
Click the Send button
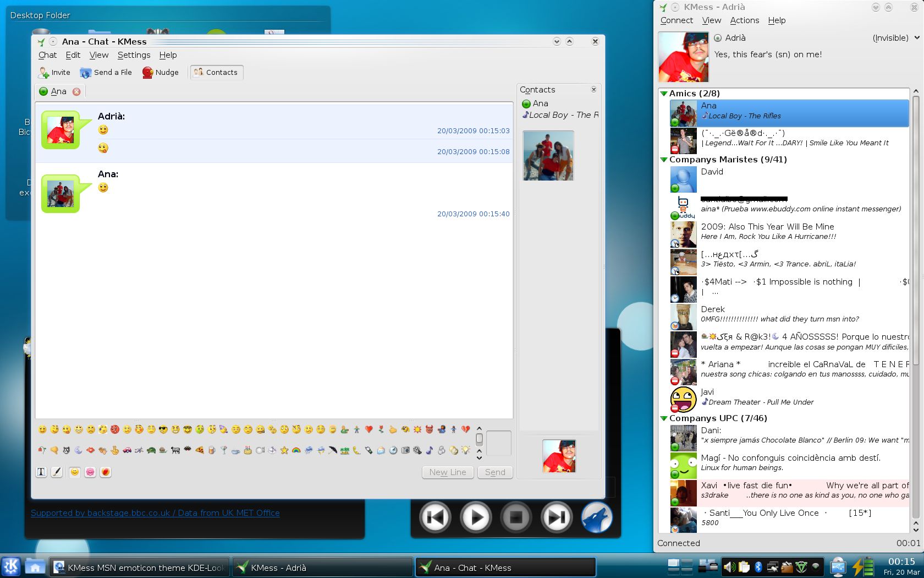click(495, 472)
